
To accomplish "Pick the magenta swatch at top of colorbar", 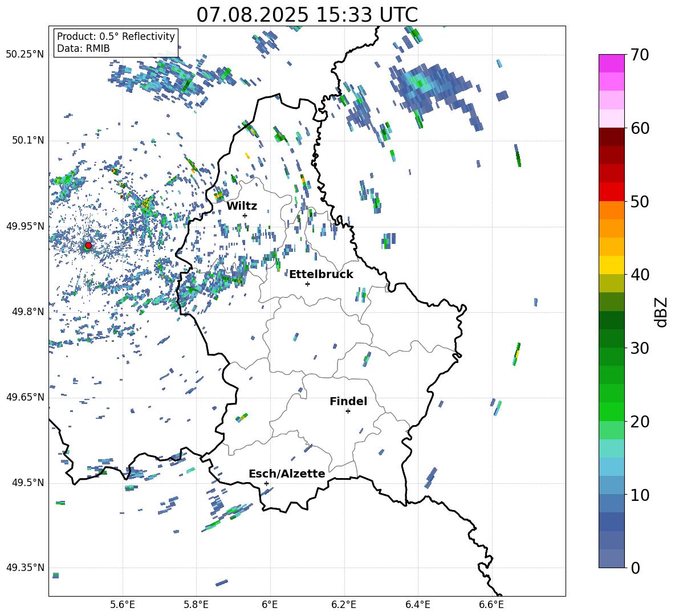I will 611,63.
